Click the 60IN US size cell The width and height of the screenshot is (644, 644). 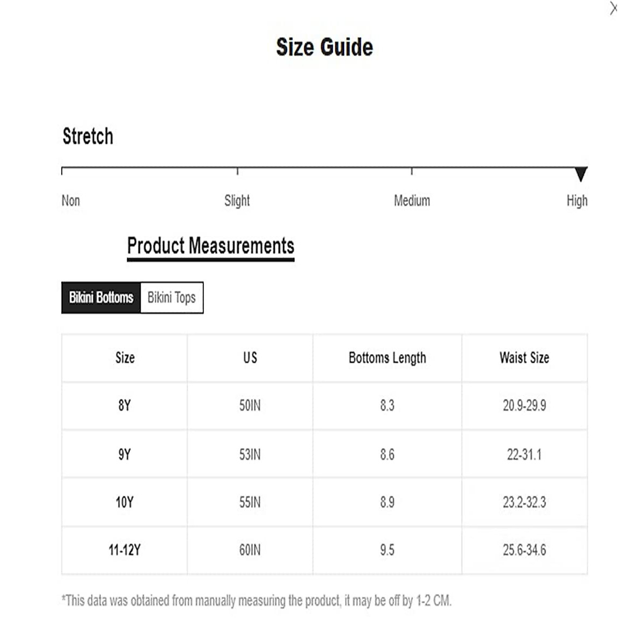(x=250, y=550)
